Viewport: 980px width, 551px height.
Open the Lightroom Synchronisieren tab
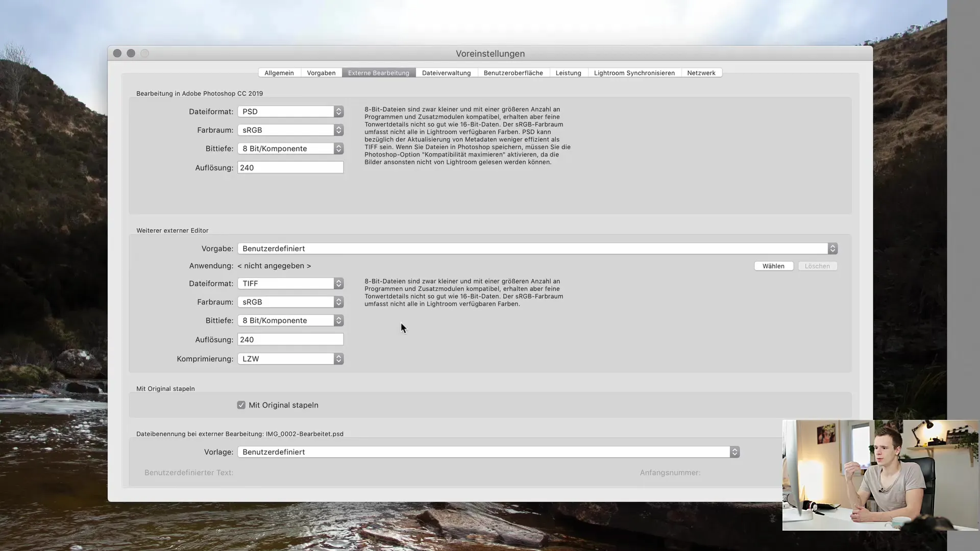pos(634,73)
